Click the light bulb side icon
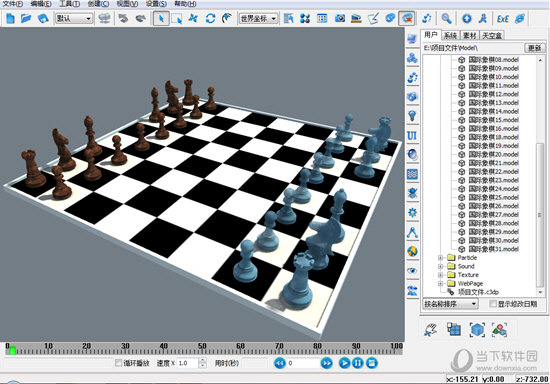 coord(412,115)
